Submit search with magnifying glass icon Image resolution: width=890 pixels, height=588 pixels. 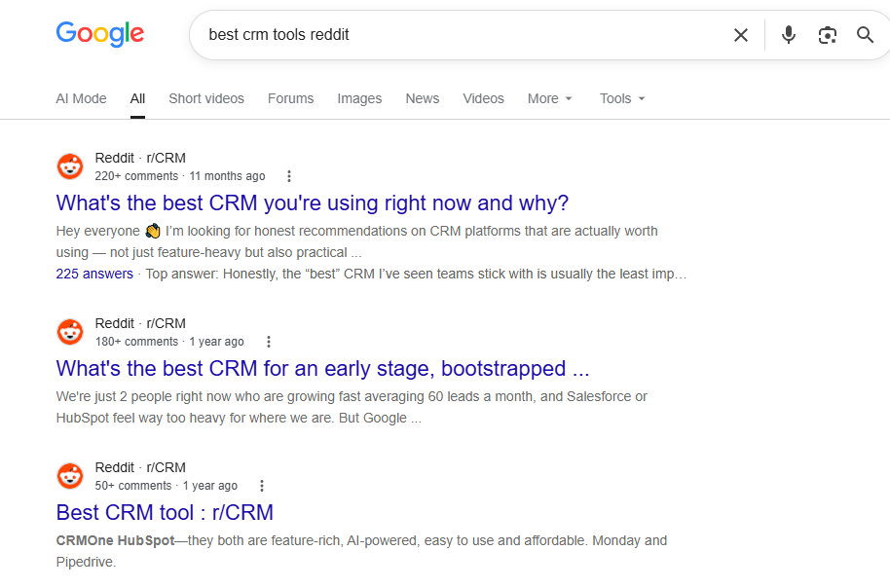coord(865,35)
